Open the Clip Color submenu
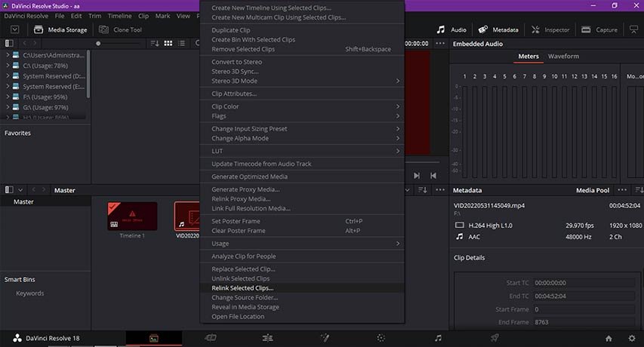This screenshot has width=644, height=347. pyautogui.click(x=302, y=106)
